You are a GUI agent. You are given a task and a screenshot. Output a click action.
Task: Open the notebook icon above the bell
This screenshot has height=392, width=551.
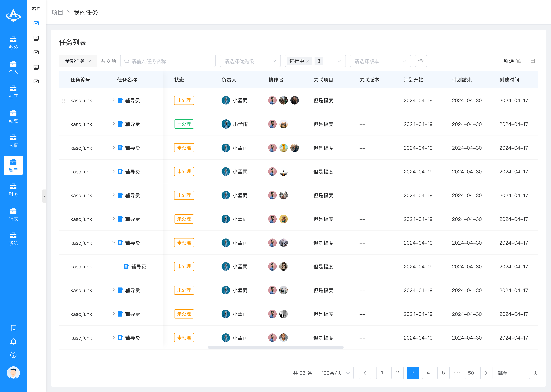pos(13,328)
